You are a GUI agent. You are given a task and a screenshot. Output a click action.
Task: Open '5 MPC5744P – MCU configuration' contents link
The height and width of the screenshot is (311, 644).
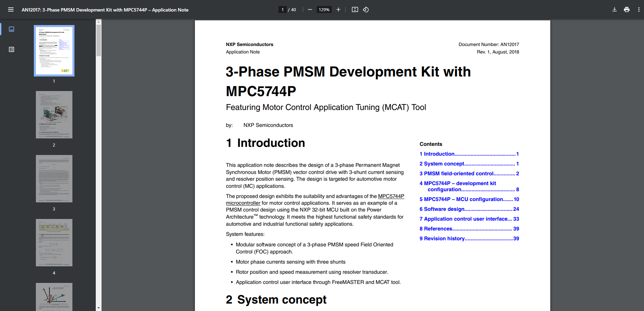(x=469, y=199)
